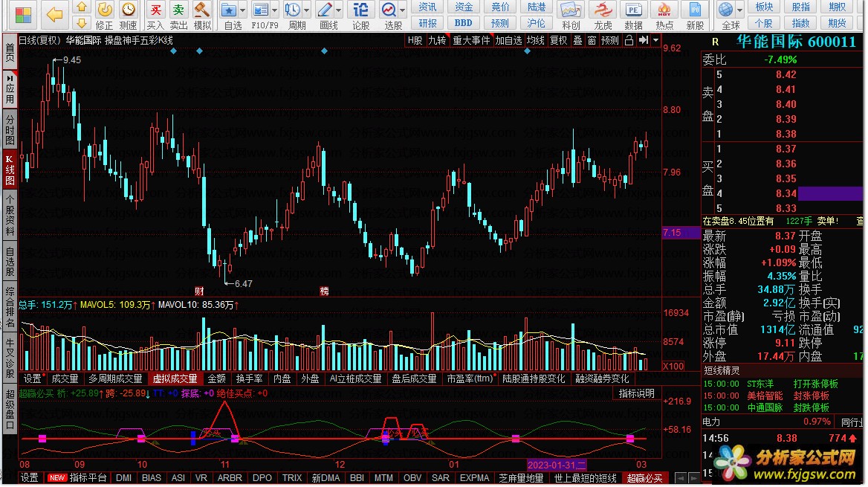Click the jump-to-end arrow icon in chart header
This screenshot has width=868, height=487.
(x=644, y=40)
